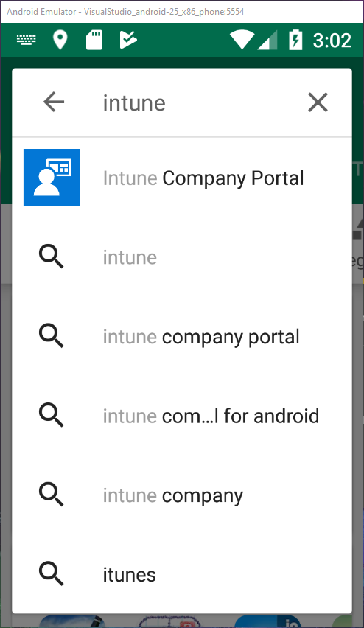Tap the keyboard icon in the status bar
This screenshot has width=364, height=628.
tap(26, 40)
